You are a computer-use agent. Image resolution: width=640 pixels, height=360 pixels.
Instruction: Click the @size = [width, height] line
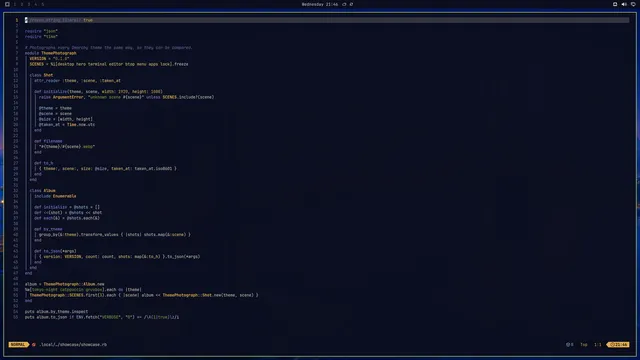pos(66,119)
